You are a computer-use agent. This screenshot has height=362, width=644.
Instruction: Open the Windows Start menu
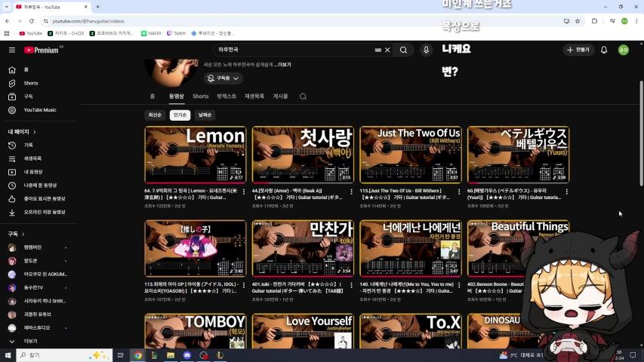tap(8, 355)
